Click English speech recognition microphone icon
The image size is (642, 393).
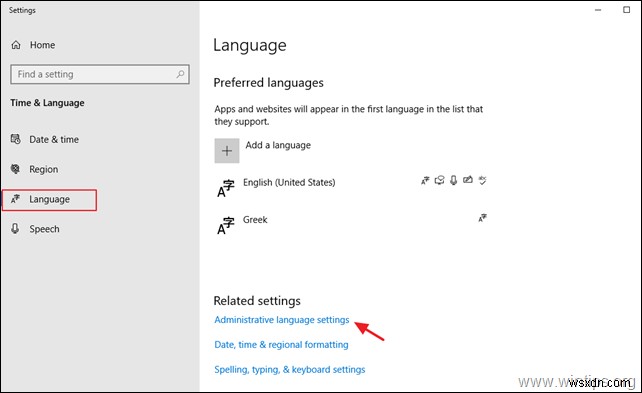point(453,180)
